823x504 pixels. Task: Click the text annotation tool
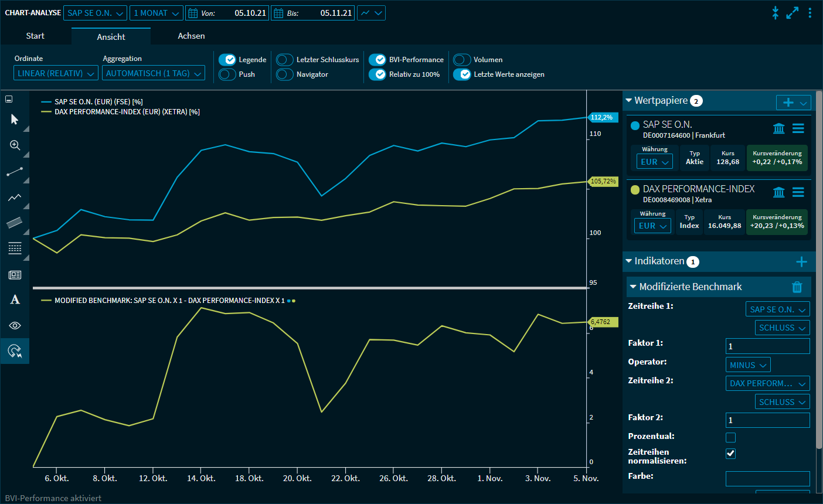15,299
